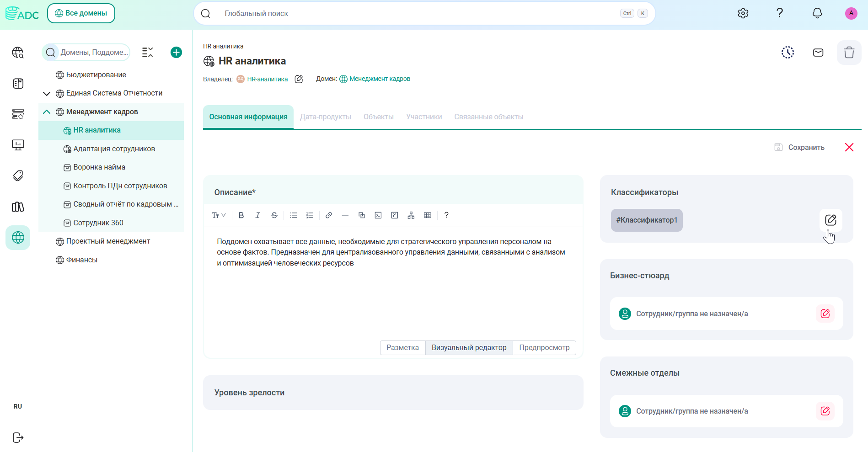Insert a diagram from editor toolbar
Screen dimensions: 868x452
point(411,215)
